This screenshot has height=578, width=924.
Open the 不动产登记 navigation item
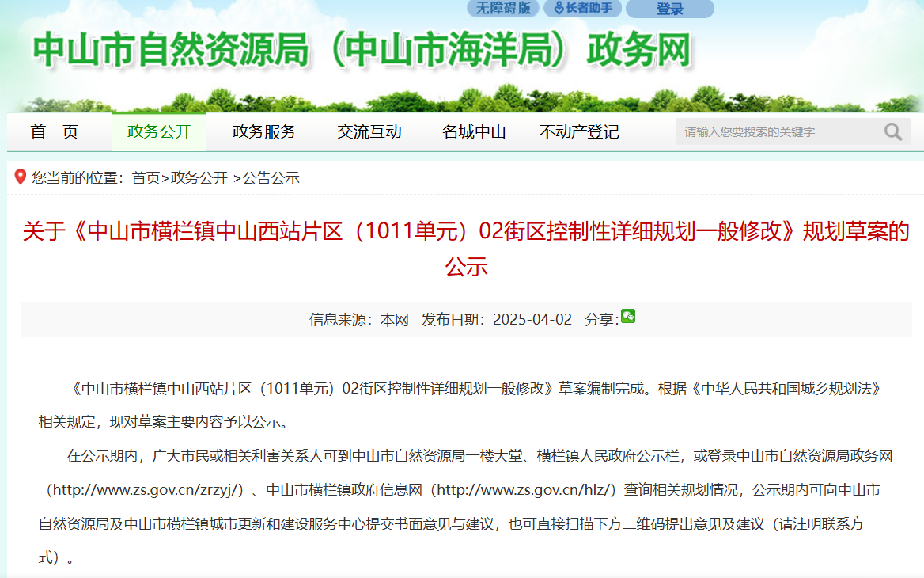(579, 131)
